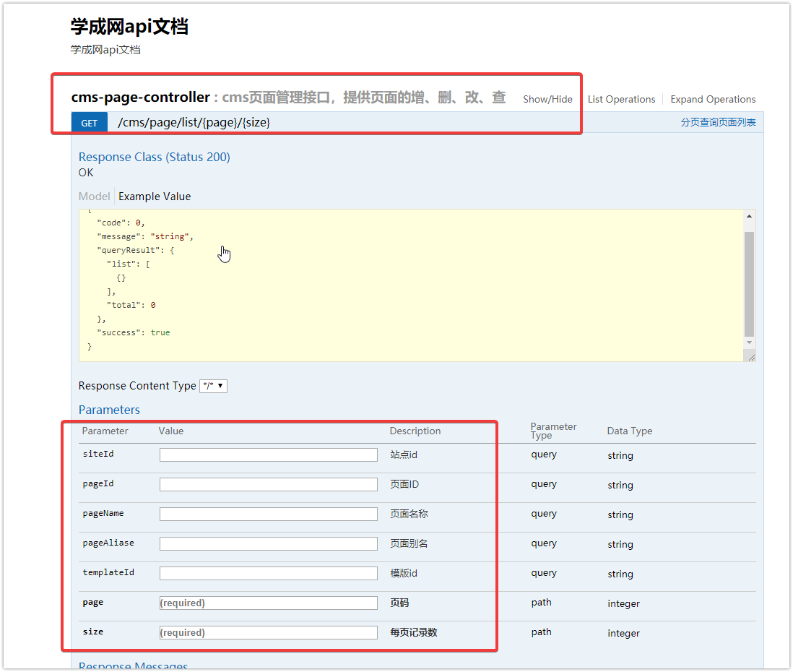Click the blue GET method badge

point(90,123)
